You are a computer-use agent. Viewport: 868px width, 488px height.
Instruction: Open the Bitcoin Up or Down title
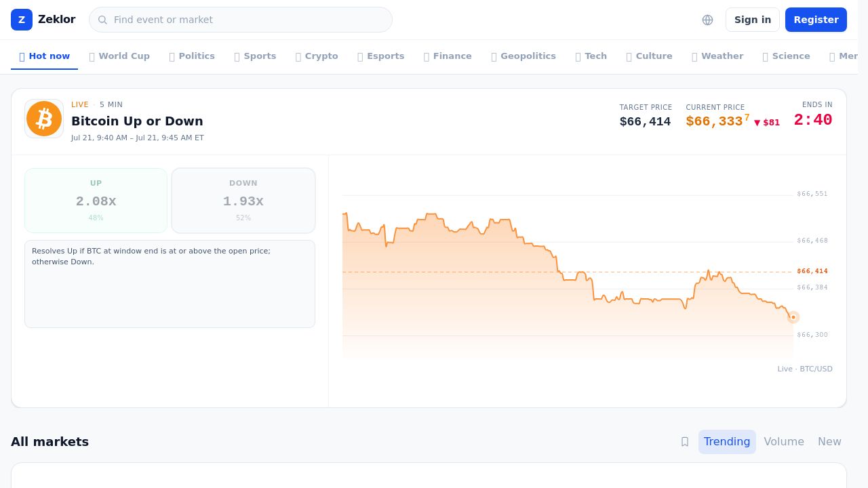point(137,121)
